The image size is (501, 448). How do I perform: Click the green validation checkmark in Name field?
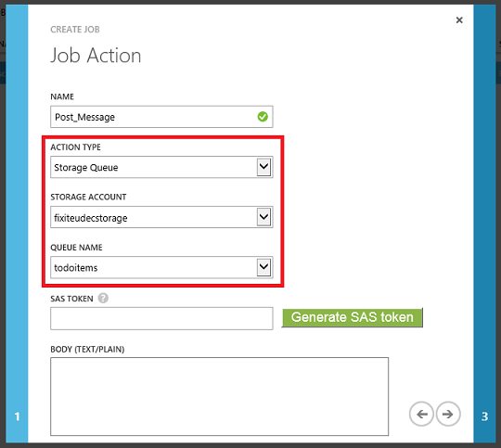[x=263, y=117]
